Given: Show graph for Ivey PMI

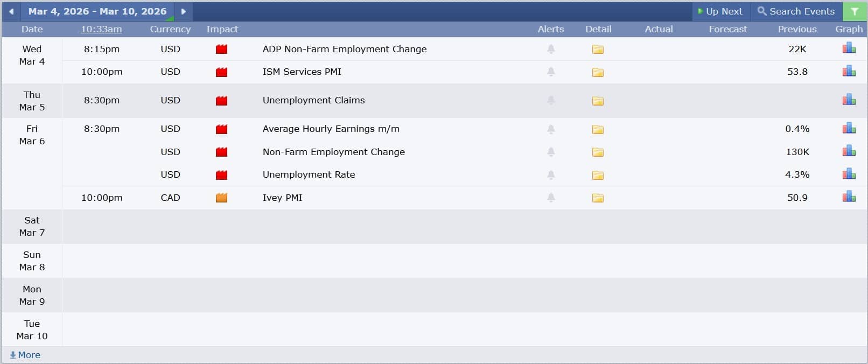Looking at the screenshot, I should [849, 197].
